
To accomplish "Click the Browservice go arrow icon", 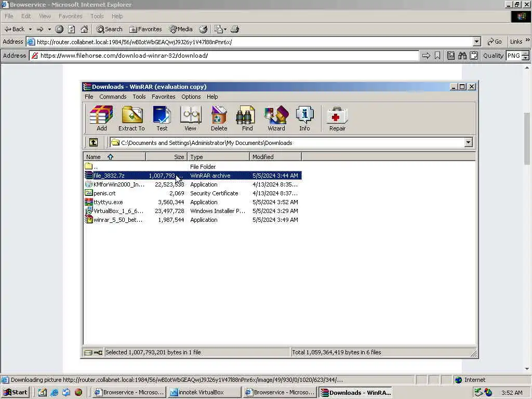I will coord(426,56).
